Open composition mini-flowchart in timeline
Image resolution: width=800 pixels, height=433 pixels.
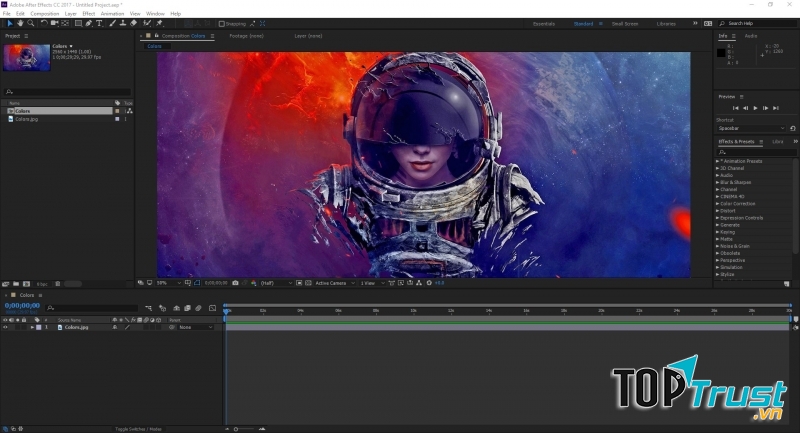pos(148,308)
